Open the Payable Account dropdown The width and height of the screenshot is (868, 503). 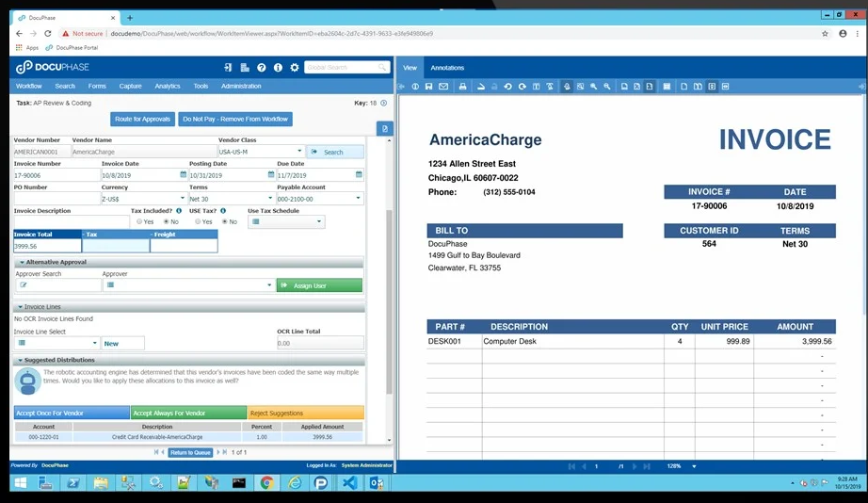pos(358,199)
